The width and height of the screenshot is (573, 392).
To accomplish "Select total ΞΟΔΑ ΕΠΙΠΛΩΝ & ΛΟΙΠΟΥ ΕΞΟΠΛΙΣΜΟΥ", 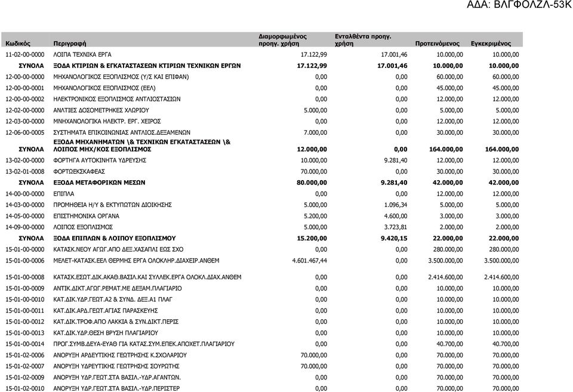I will [x=115, y=239].
